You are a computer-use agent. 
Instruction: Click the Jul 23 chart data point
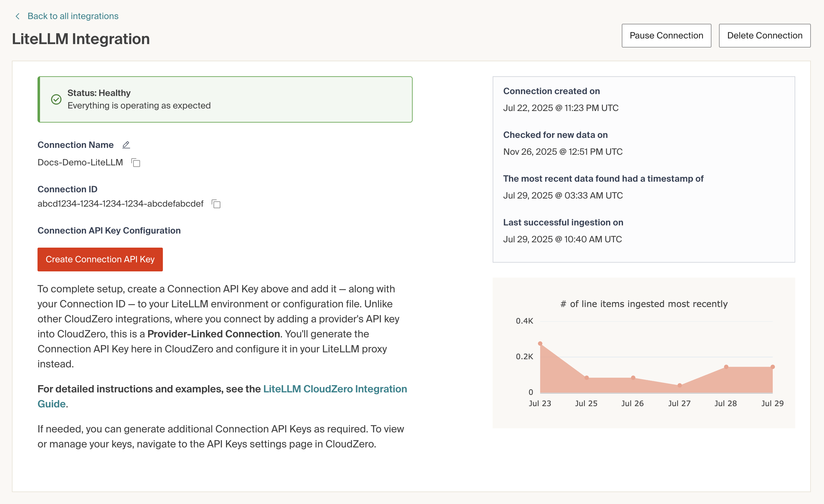point(540,344)
